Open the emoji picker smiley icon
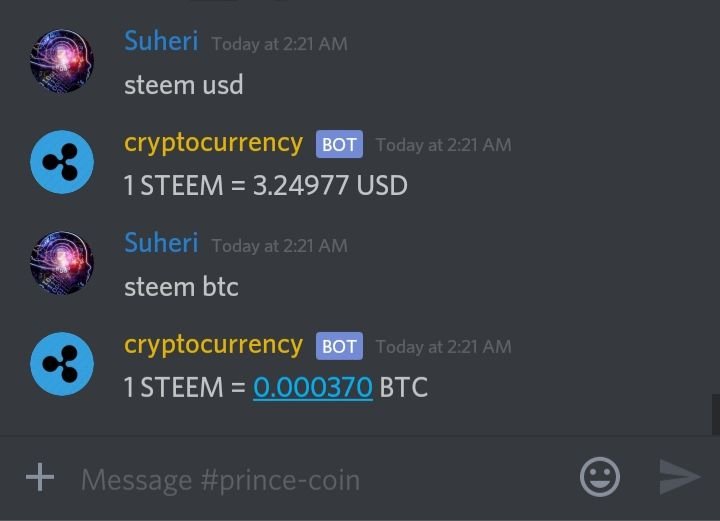 tap(600, 477)
